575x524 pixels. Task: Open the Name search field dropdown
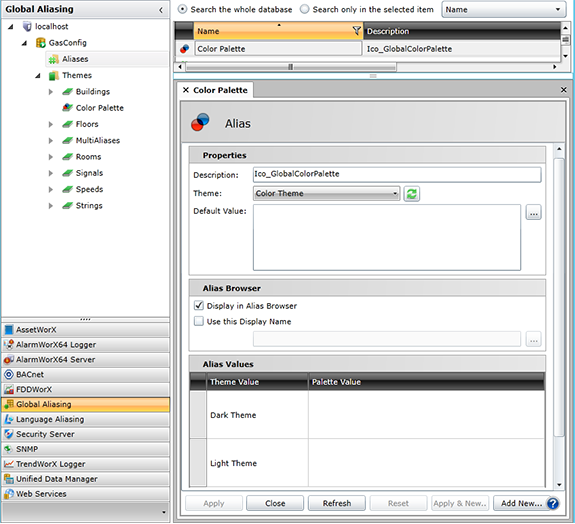[503, 10]
